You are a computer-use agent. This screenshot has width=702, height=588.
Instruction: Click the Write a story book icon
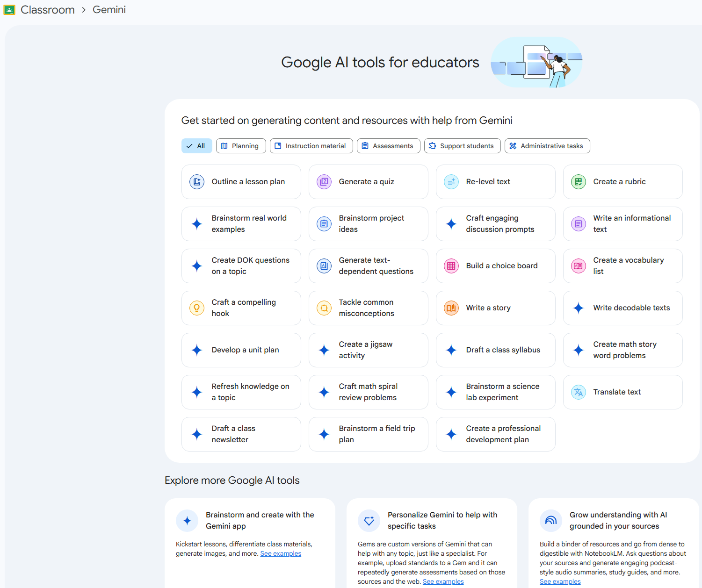click(451, 308)
